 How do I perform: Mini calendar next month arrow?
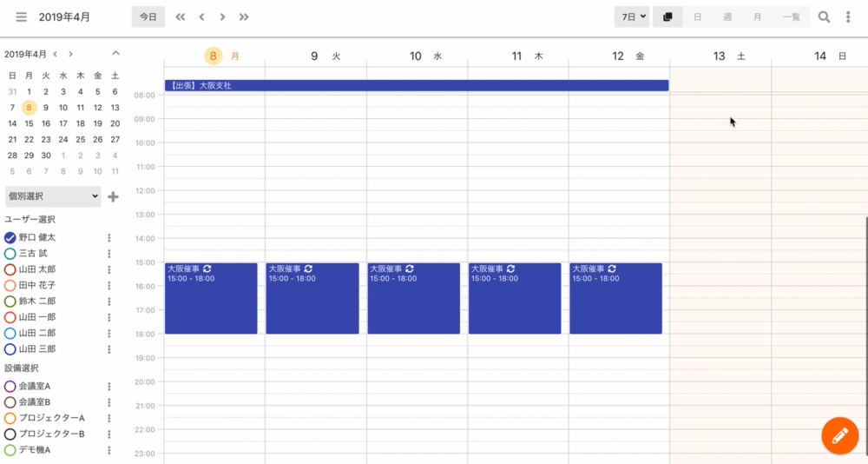pyautogui.click(x=70, y=55)
